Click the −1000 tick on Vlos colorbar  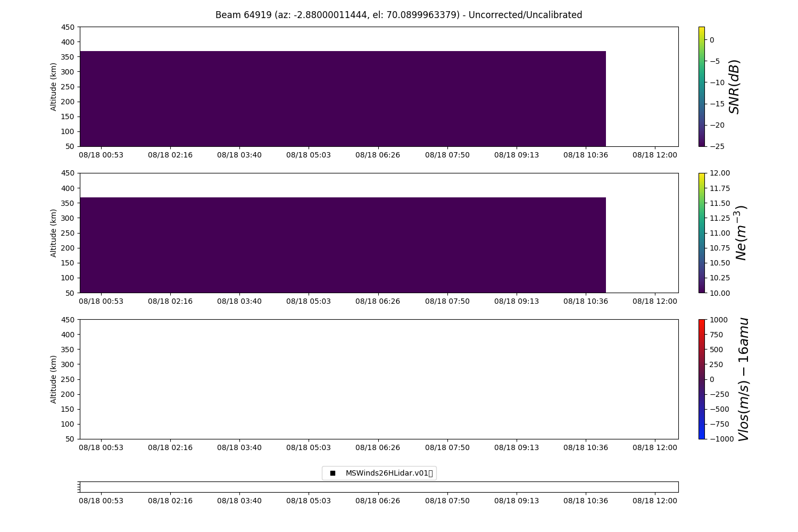pyautogui.click(x=721, y=439)
